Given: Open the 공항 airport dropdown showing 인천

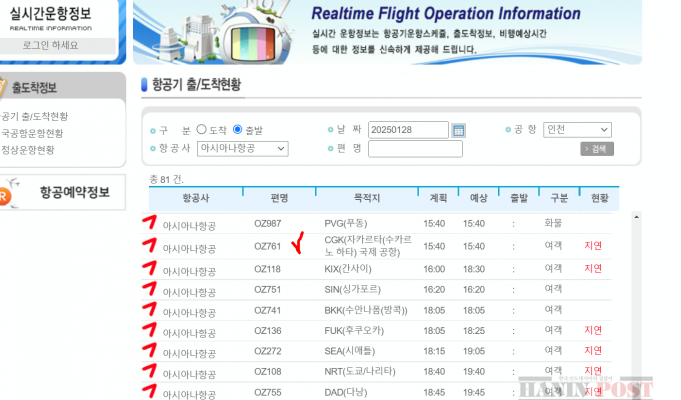Looking at the screenshot, I should click(x=576, y=130).
